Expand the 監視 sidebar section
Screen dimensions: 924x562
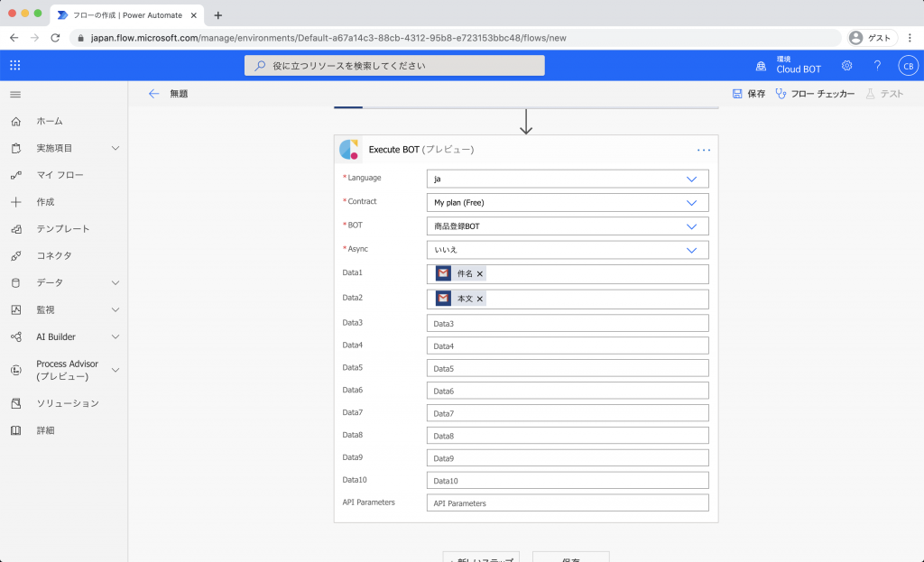pos(115,309)
